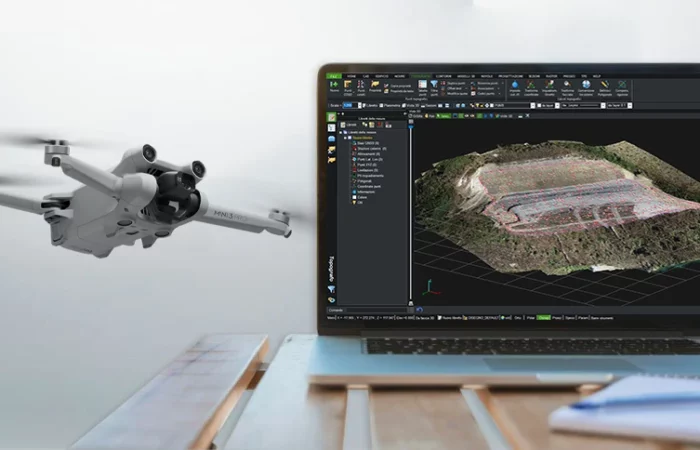Toggle the green Selez. mode button
Viewport: 700px width, 450px height.
click(444, 116)
